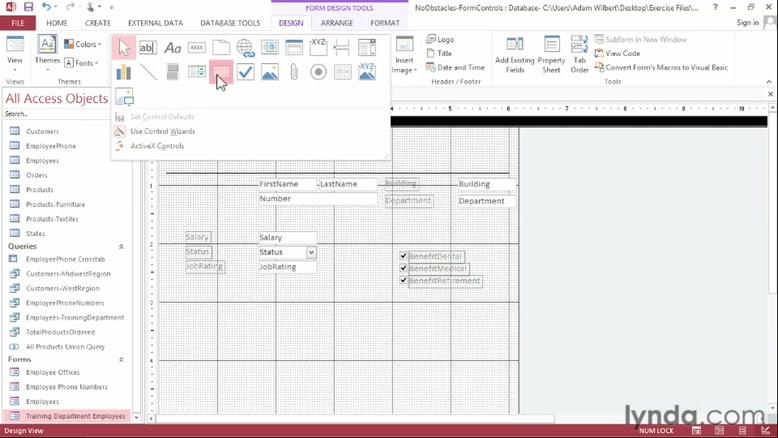The image size is (778, 438).
Task: Click the Department text box on form
Action: [x=486, y=201]
